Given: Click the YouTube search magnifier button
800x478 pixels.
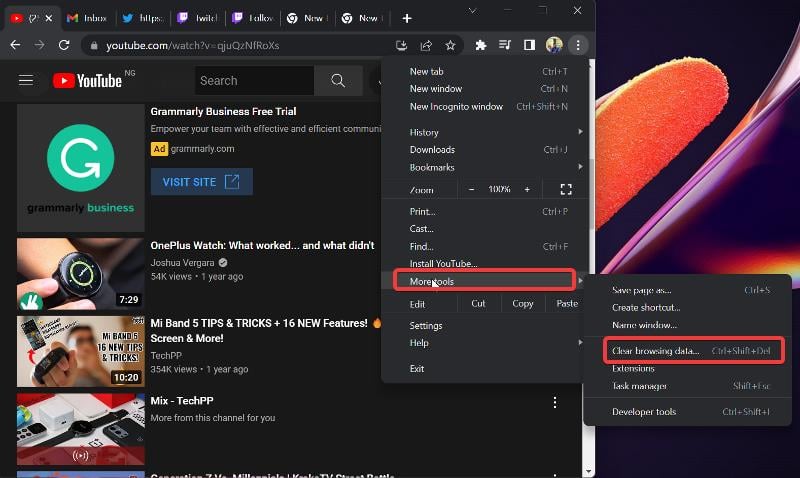Looking at the screenshot, I should coord(338,81).
